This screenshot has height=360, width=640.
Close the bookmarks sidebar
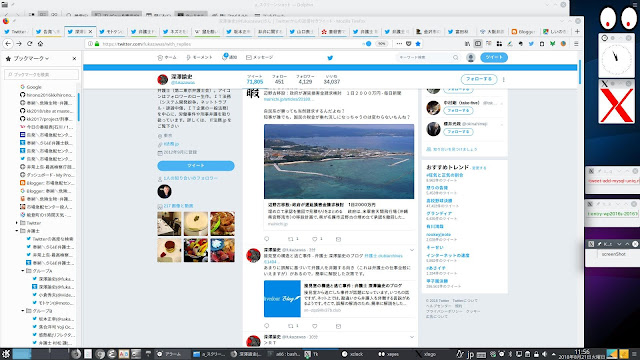[74, 59]
